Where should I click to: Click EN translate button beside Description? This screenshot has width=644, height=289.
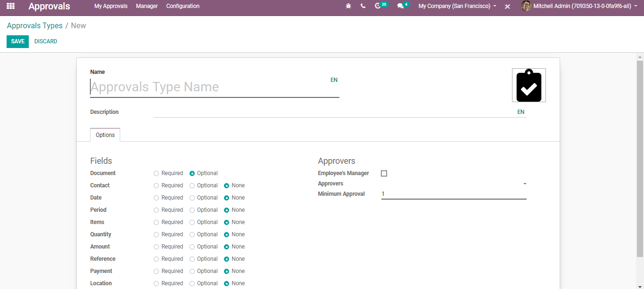point(521,112)
